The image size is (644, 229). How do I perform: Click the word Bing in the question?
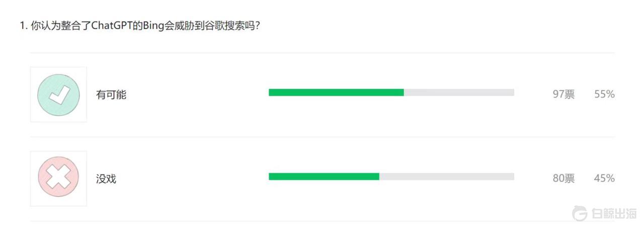(151, 26)
